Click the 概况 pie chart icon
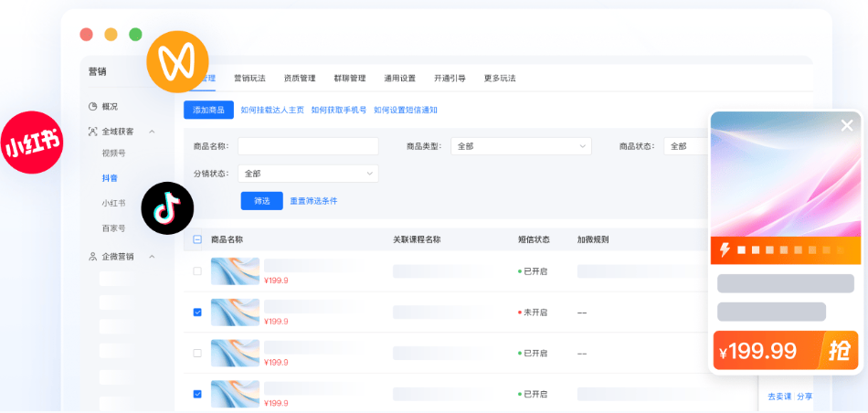This screenshot has width=868, height=413. pos(93,106)
